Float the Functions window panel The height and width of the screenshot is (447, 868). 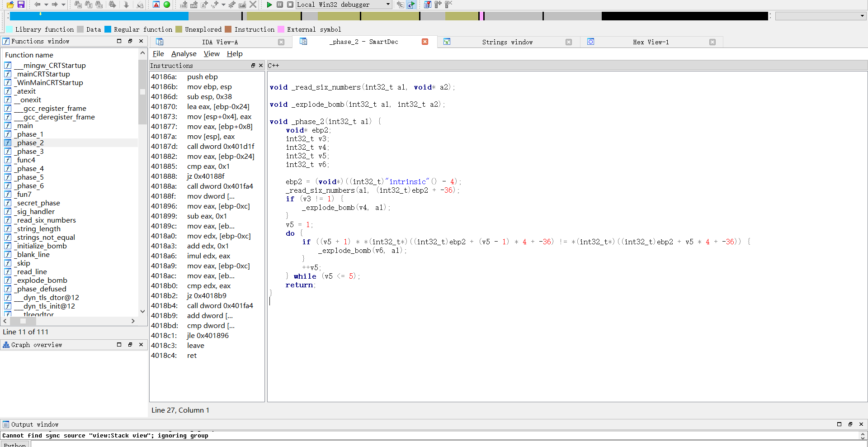pyautogui.click(x=130, y=41)
